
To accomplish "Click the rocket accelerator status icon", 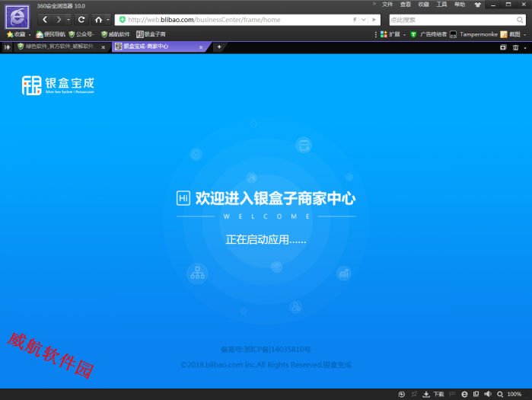I will [x=414, y=394].
